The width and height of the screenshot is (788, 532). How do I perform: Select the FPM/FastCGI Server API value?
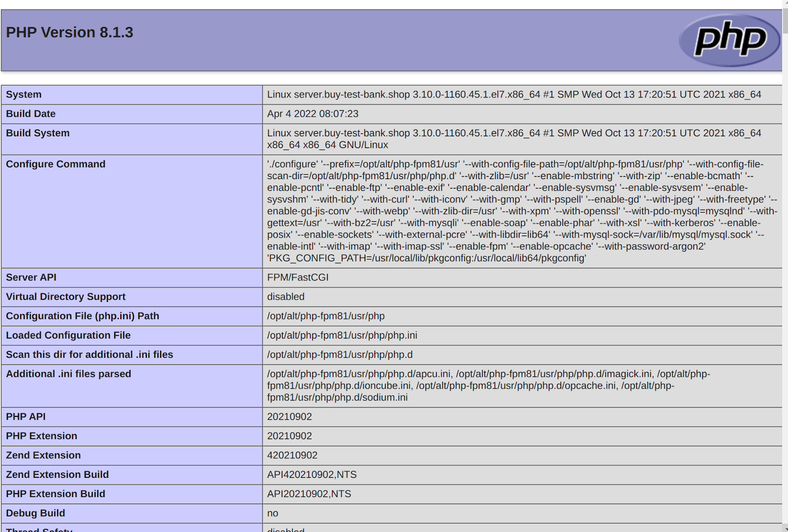tap(298, 277)
